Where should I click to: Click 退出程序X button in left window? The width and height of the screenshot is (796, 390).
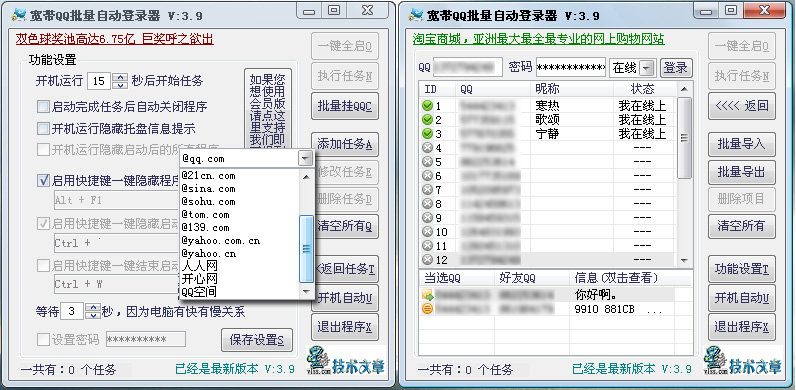point(345,327)
